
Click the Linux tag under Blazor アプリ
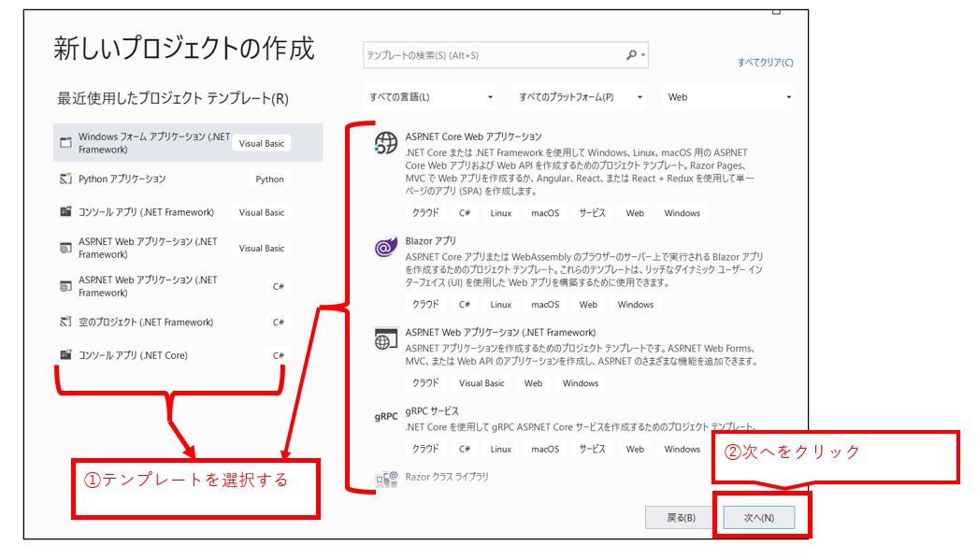tap(501, 305)
